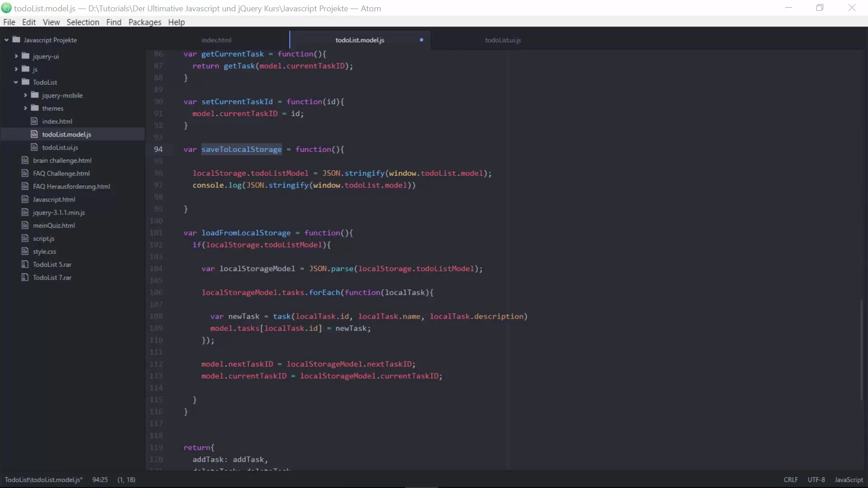Open the Packages menu
868x488 pixels.
145,22
